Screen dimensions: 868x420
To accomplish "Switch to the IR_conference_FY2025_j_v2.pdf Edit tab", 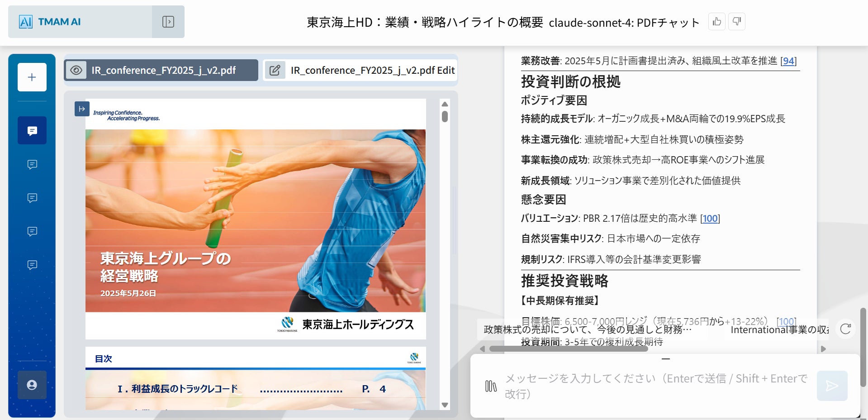I will pos(360,70).
